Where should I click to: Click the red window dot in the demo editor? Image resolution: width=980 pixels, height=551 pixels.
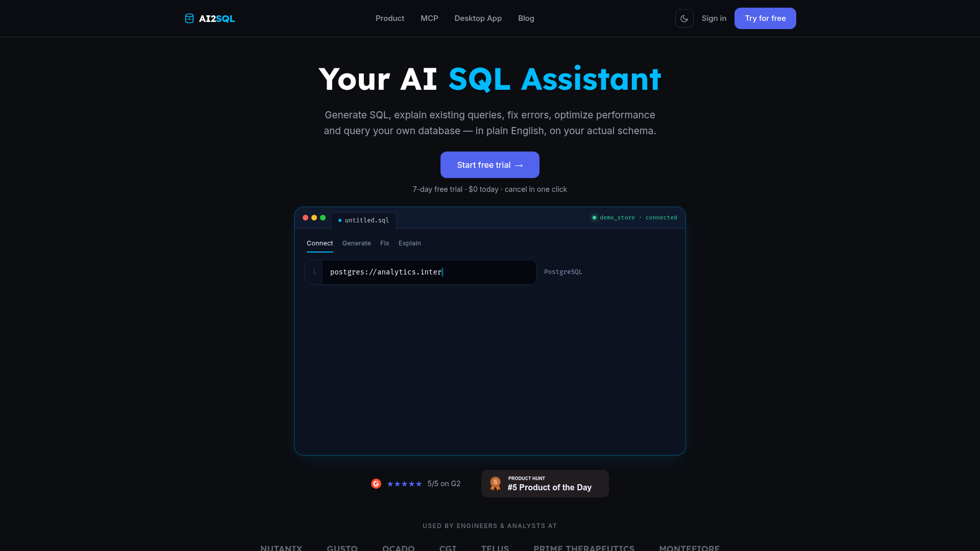click(305, 217)
